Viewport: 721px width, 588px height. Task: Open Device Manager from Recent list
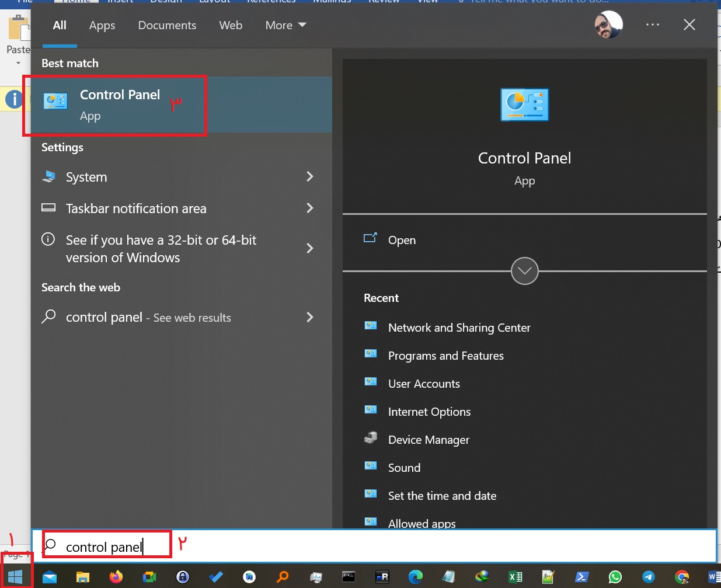[x=429, y=440]
